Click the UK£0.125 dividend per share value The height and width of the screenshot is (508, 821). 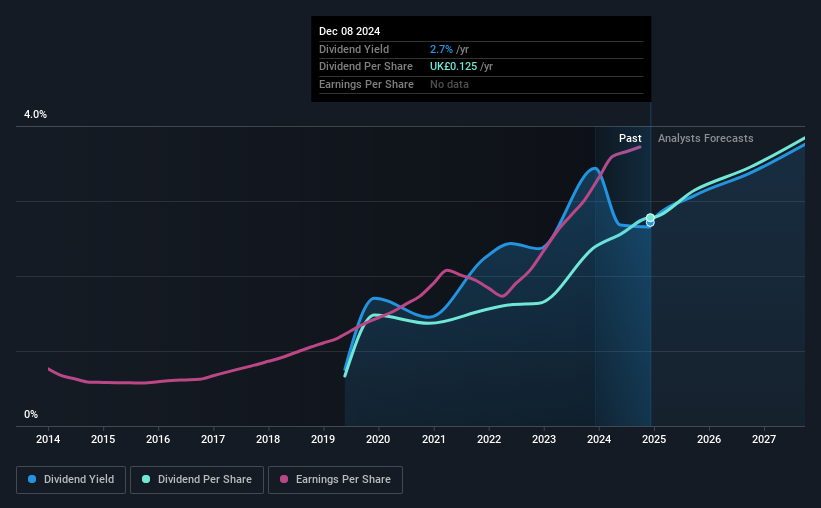[453, 67]
